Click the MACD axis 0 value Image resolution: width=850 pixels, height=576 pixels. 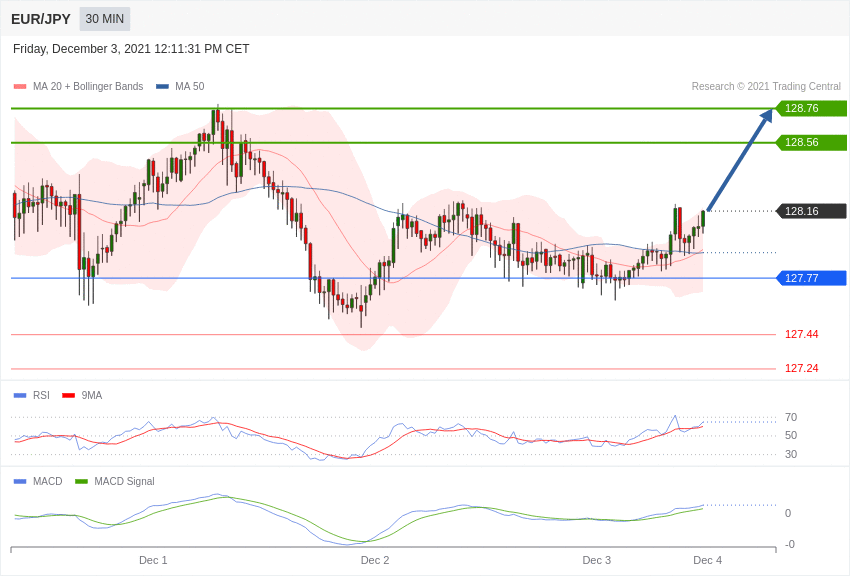point(788,513)
